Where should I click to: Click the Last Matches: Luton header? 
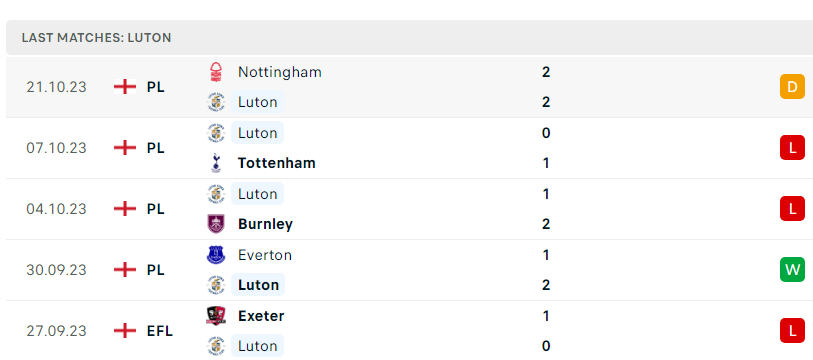tap(96, 38)
